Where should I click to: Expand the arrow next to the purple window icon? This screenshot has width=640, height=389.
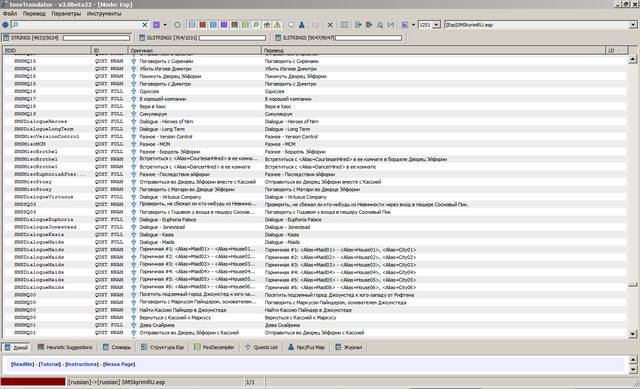tap(413, 25)
